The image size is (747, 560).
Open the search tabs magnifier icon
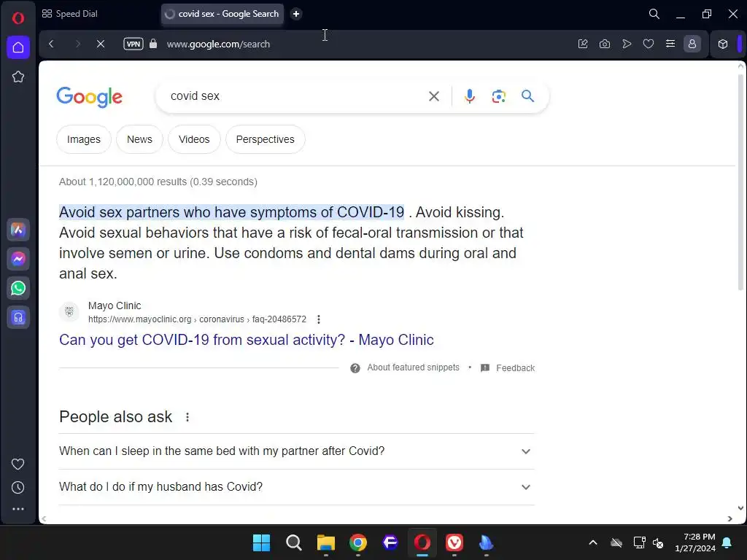pos(654,14)
